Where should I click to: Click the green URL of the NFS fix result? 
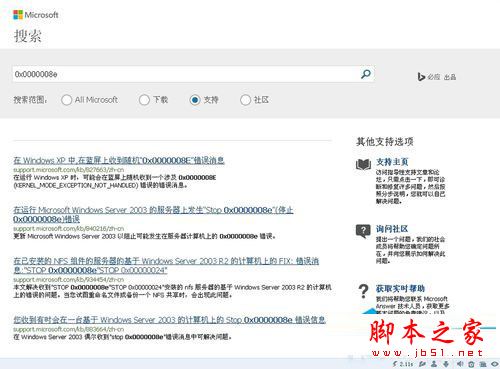pyautogui.click(x=68, y=279)
